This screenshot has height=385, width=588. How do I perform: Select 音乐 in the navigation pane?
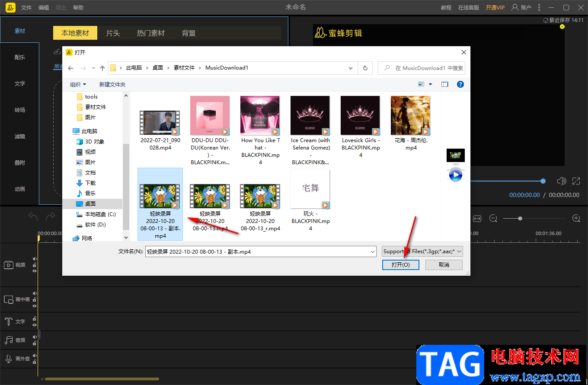click(x=86, y=194)
